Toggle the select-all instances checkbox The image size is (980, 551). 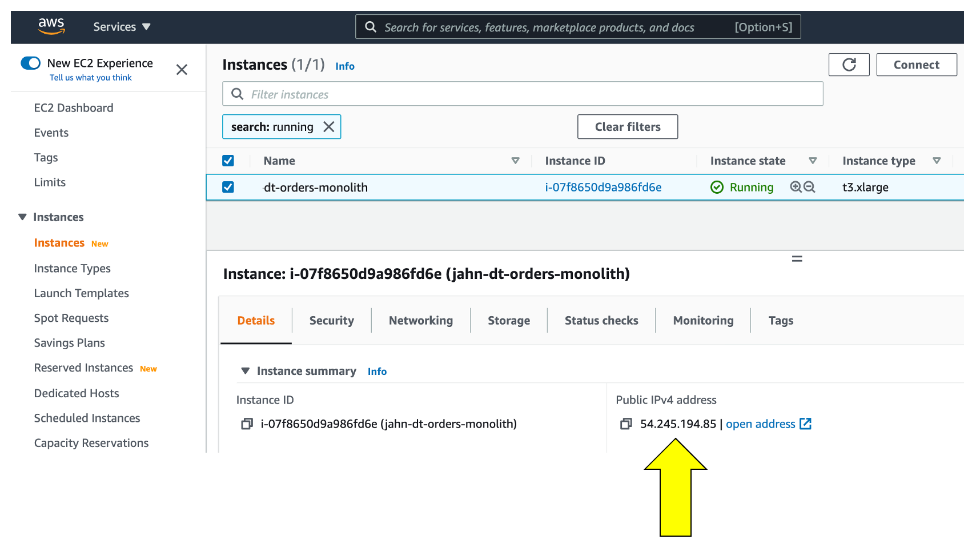click(228, 161)
